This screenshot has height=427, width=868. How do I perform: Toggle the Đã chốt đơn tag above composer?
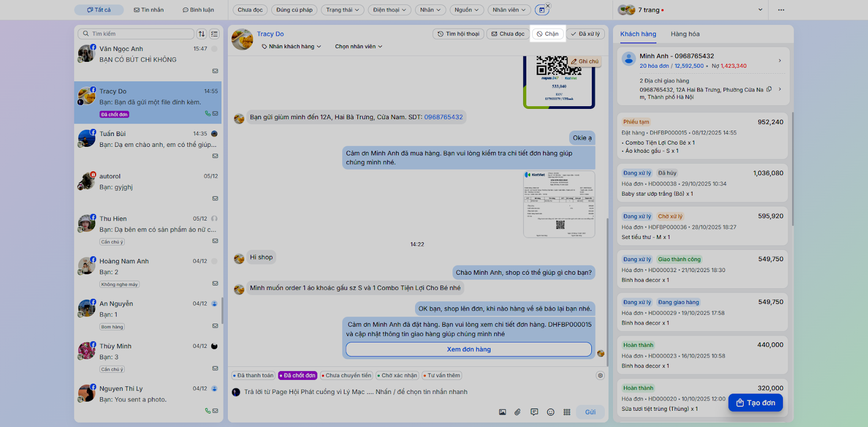298,376
